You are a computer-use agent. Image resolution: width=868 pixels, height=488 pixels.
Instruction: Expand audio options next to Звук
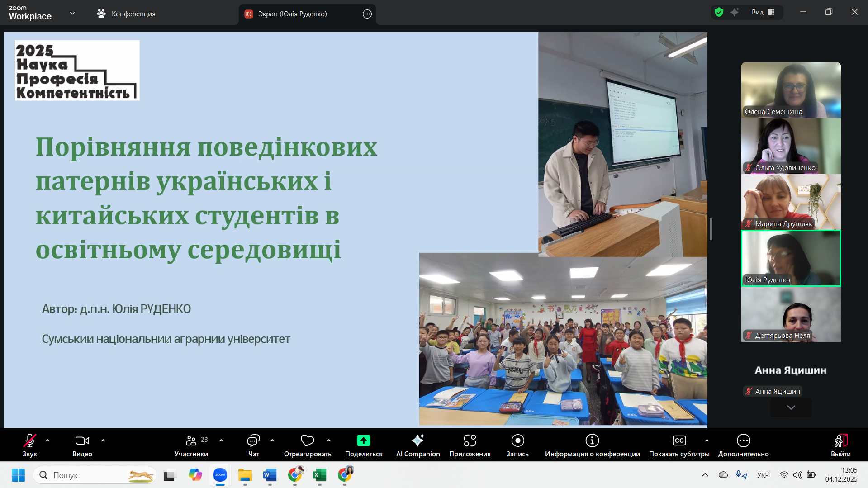point(47,441)
